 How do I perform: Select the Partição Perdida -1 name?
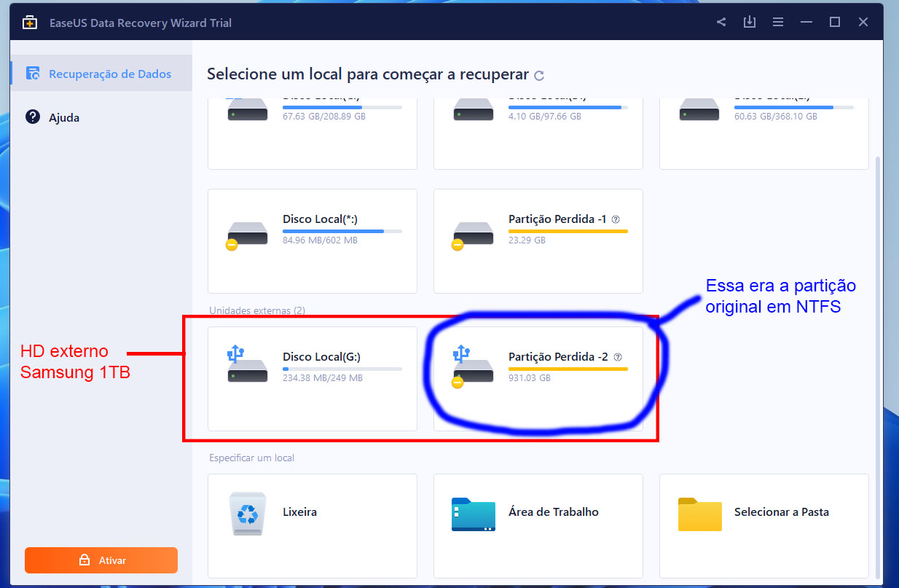[558, 219]
